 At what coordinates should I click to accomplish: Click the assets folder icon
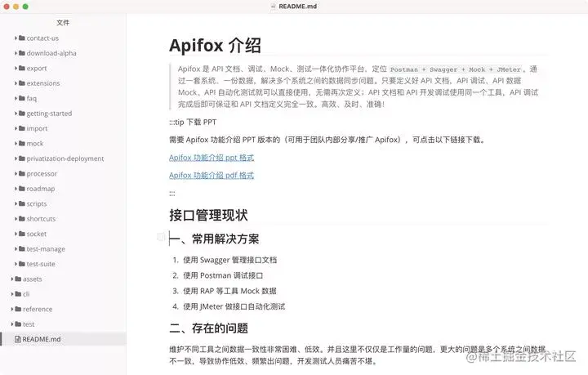click(18, 279)
